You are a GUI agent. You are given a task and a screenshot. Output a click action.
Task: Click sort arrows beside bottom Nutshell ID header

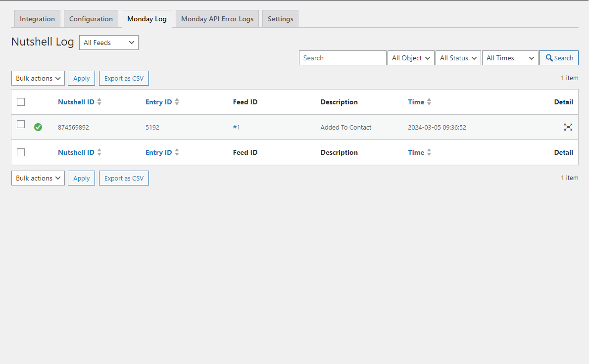[x=99, y=152]
